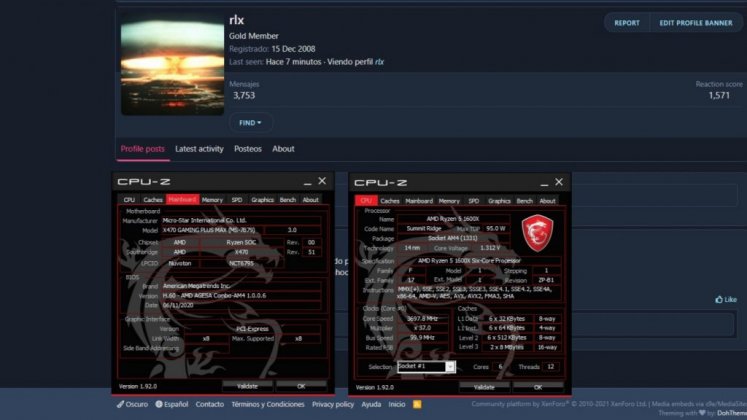Click the MSI dragon shield logo
The width and height of the screenshot is (747, 420).
(537, 233)
